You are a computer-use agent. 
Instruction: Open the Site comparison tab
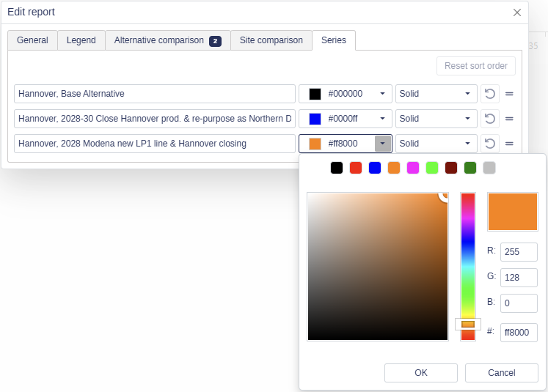[x=271, y=40]
